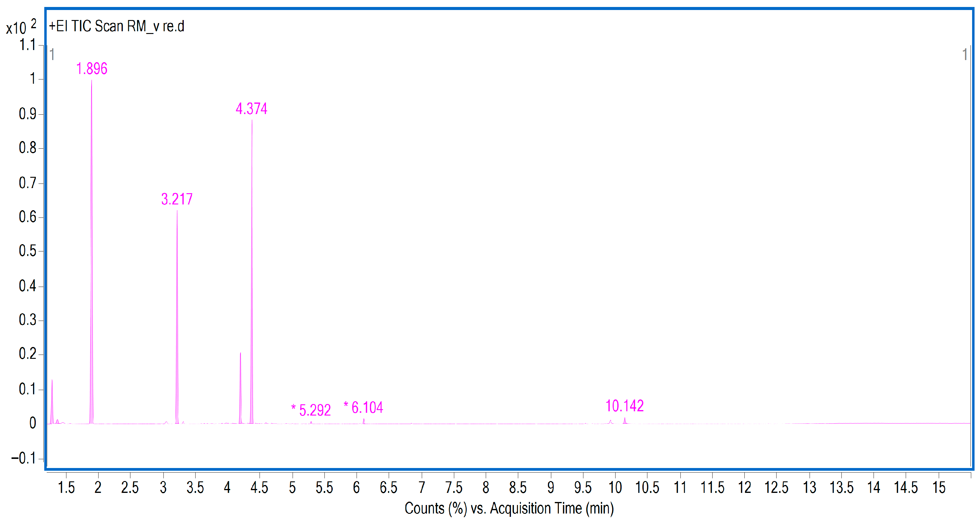Click the 15 x-axis tick label
Image resolution: width=980 pixels, height=522 pixels.
[939, 487]
